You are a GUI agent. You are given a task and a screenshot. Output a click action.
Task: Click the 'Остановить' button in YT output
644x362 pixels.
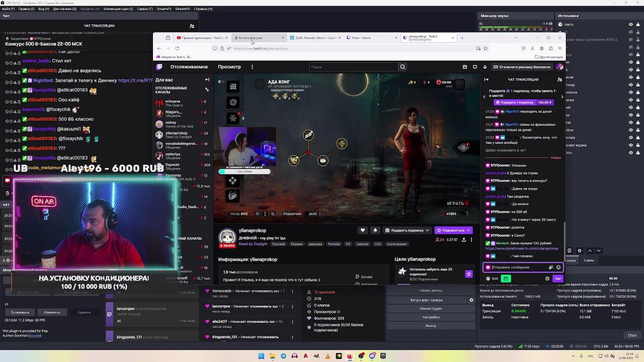pos(20,312)
